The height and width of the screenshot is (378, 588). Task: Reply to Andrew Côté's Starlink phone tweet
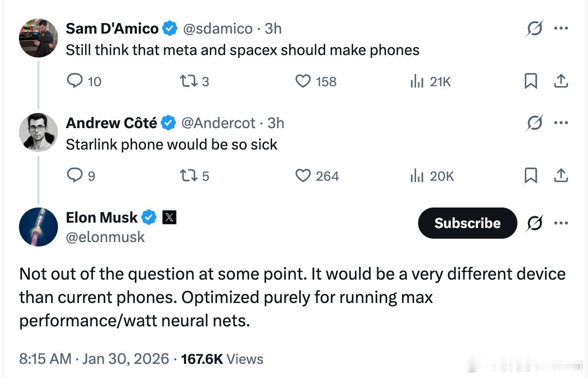pos(74,175)
